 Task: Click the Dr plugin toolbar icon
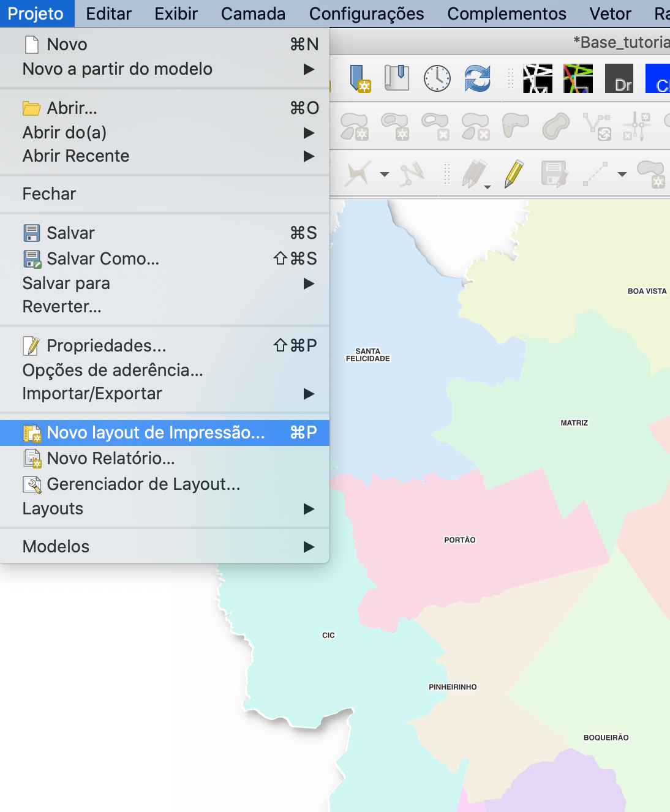pos(620,78)
